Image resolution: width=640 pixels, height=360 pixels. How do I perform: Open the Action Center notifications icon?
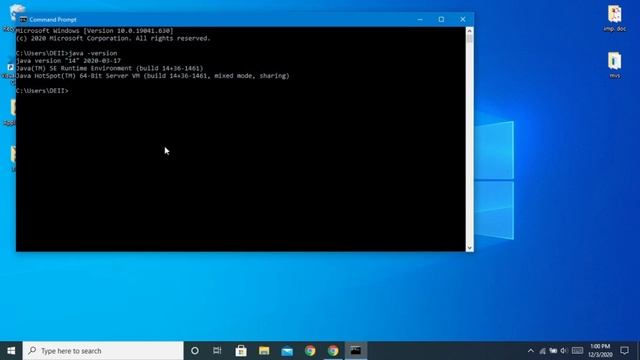pyautogui.click(x=624, y=351)
